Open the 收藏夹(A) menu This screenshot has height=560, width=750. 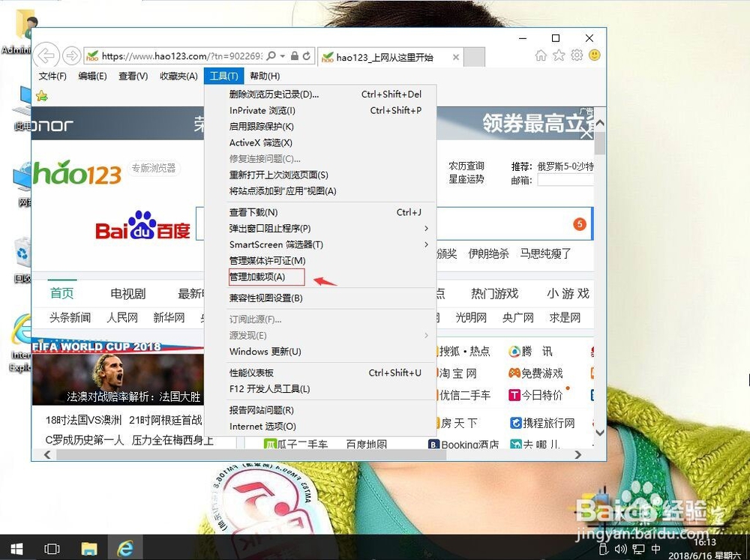coord(179,76)
